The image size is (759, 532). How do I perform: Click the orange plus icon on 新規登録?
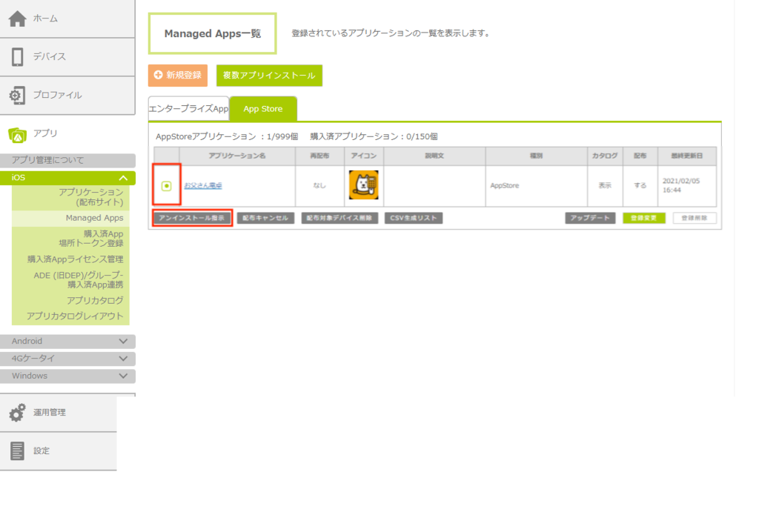pos(158,76)
